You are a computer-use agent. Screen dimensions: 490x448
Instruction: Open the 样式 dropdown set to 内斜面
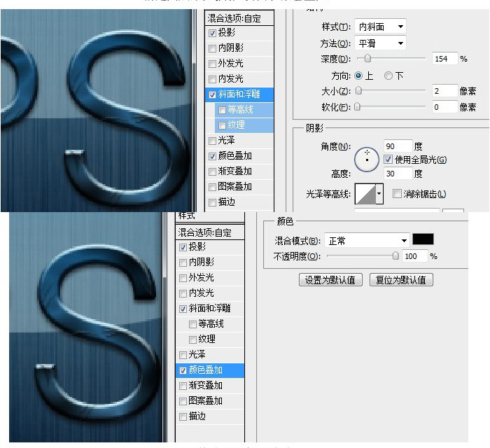coord(380,27)
